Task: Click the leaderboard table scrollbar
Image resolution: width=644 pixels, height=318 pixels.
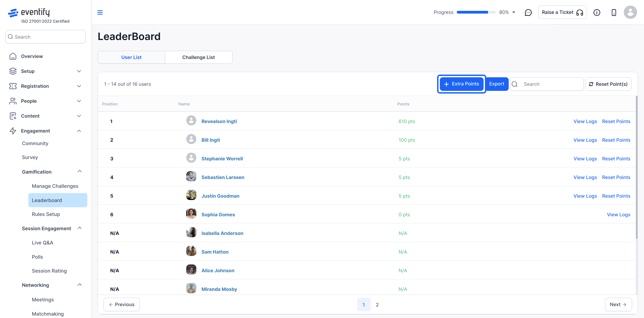Action: tap(637, 168)
